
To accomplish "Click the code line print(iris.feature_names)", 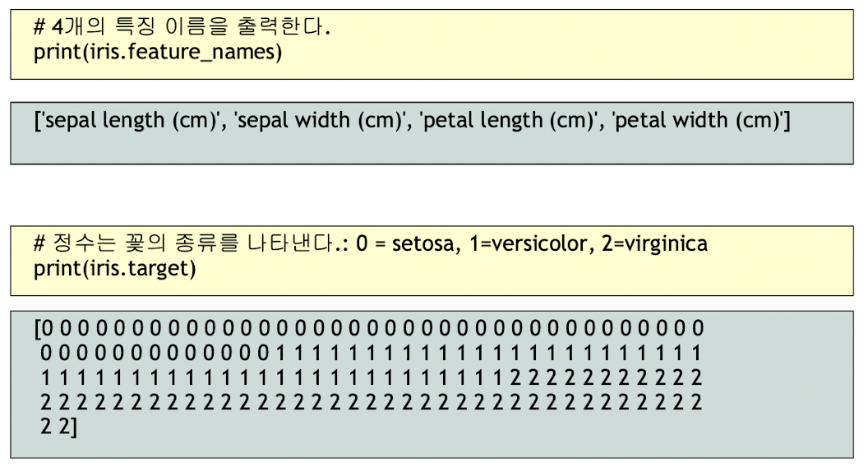I will point(158,52).
